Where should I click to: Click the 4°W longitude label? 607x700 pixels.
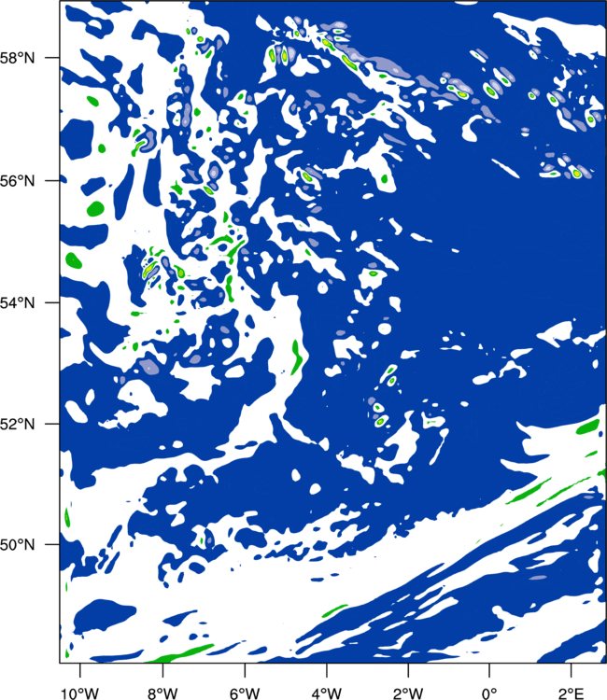click(327, 693)
